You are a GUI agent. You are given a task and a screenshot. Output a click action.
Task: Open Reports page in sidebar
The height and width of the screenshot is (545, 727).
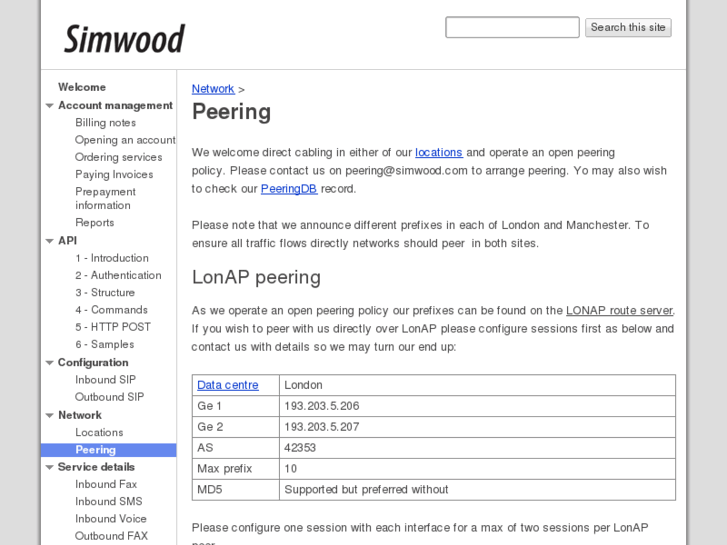coord(95,223)
